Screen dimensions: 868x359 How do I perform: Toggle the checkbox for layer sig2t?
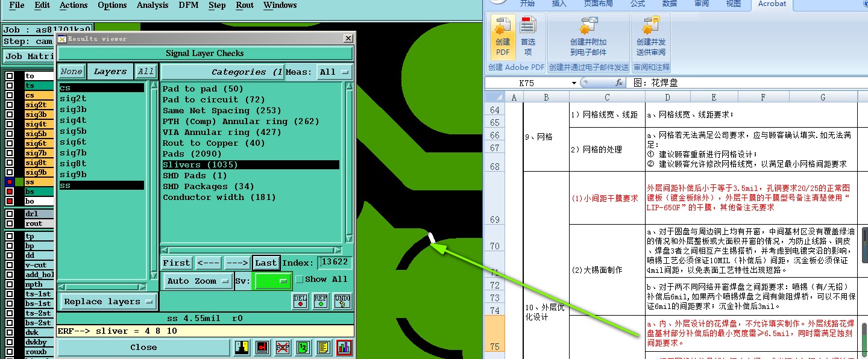coord(9,105)
